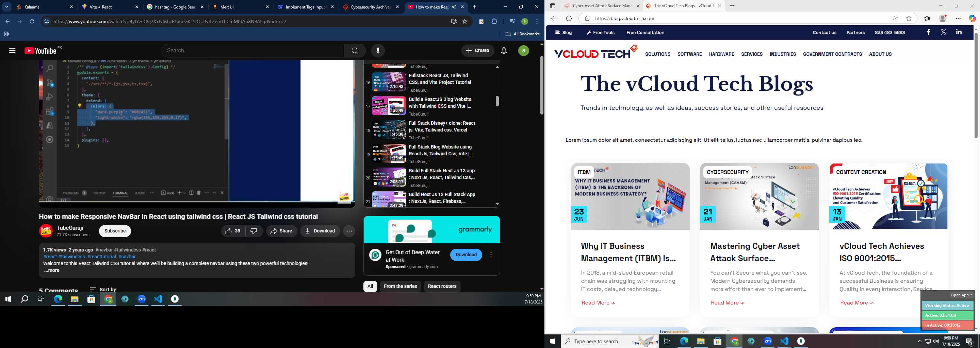This screenshot has height=348, width=980.
Task: Open Chrome extensions puzzle icon
Action: click(x=494, y=22)
